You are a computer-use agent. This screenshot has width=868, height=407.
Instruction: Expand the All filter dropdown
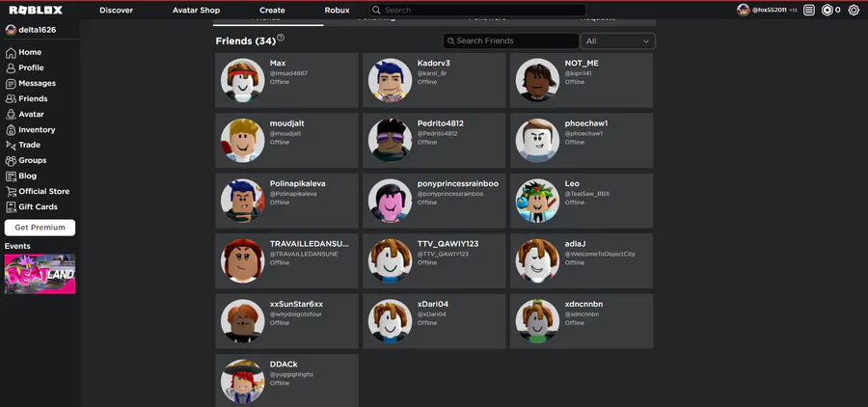click(x=618, y=41)
